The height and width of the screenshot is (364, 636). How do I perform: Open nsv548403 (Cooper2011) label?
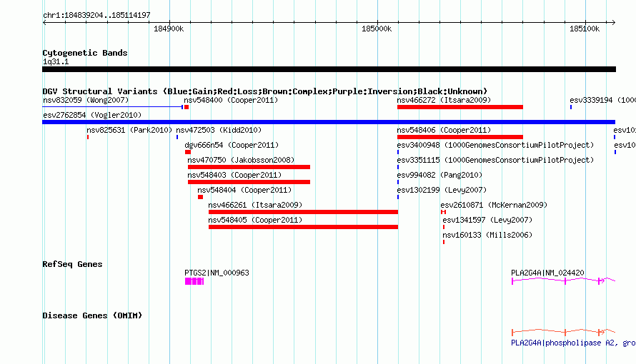(234, 175)
